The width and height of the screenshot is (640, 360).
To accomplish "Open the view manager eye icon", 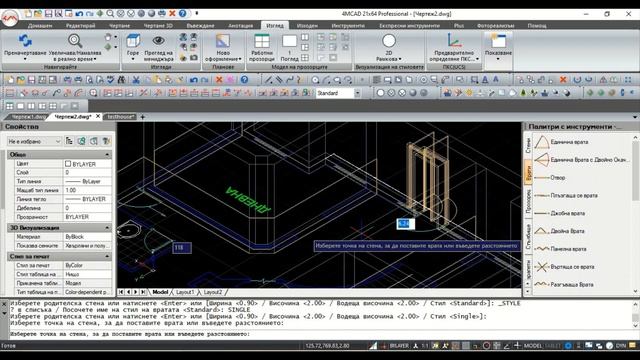I will [158, 40].
